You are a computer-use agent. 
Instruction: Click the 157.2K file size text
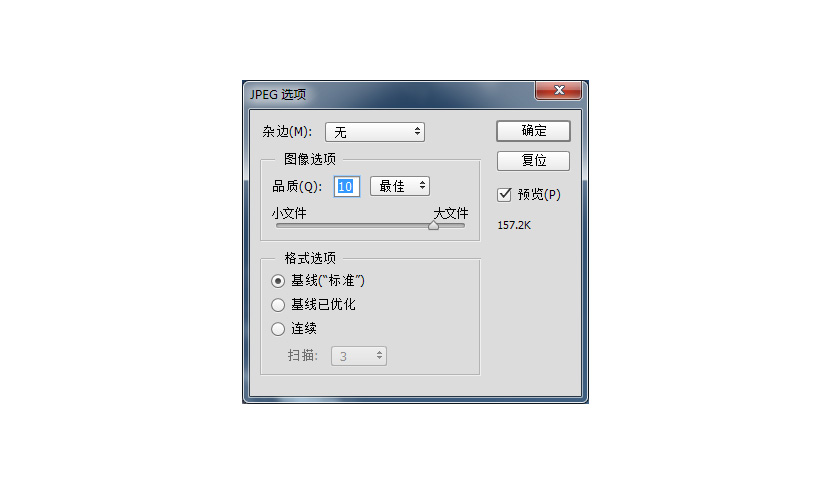coord(514,225)
